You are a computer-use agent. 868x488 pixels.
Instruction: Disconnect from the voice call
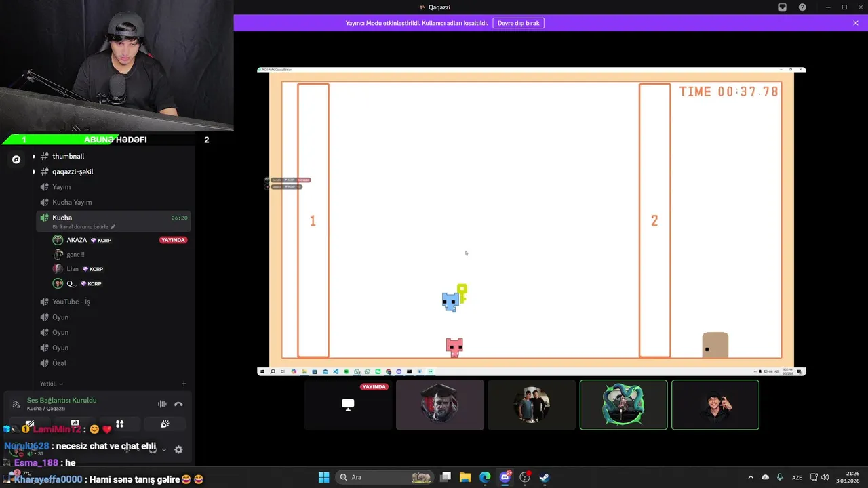point(178,404)
